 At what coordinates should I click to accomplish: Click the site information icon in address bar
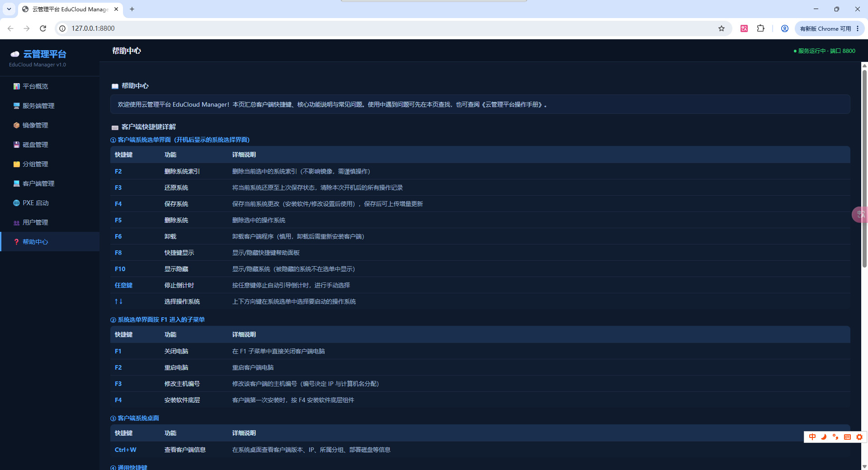[62, 28]
